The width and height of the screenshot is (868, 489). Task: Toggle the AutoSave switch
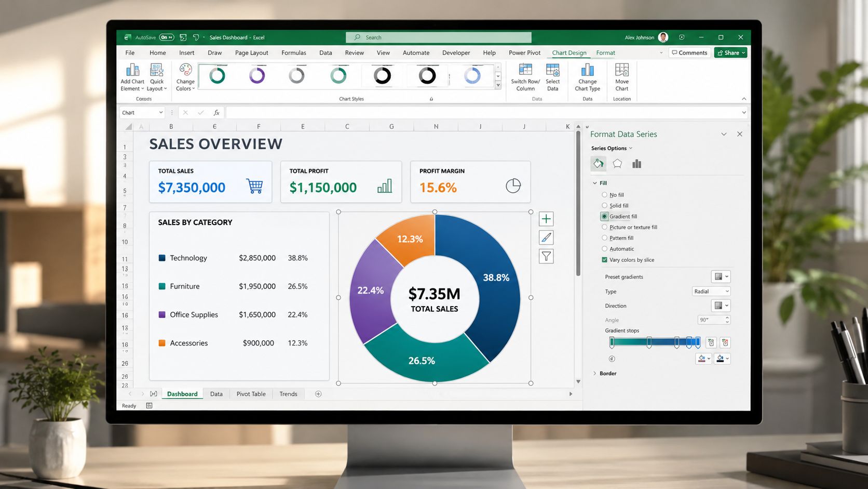tap(167, 37)
